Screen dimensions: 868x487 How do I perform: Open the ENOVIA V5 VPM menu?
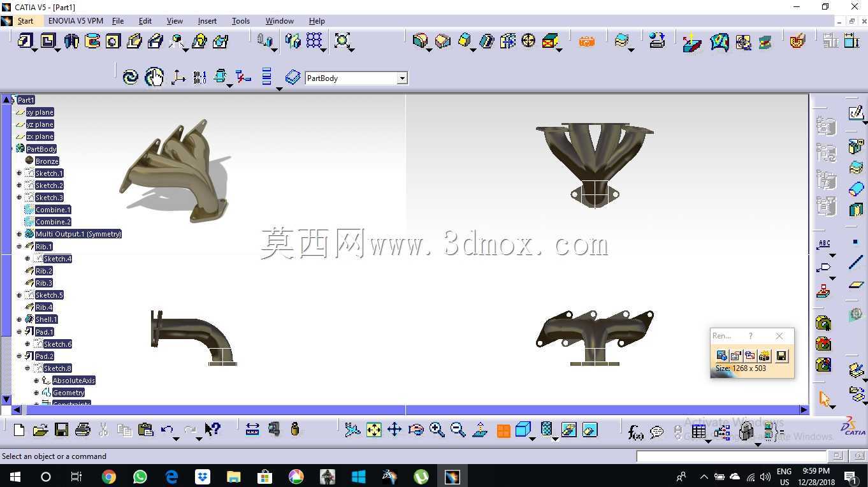(x=76, y=21)
